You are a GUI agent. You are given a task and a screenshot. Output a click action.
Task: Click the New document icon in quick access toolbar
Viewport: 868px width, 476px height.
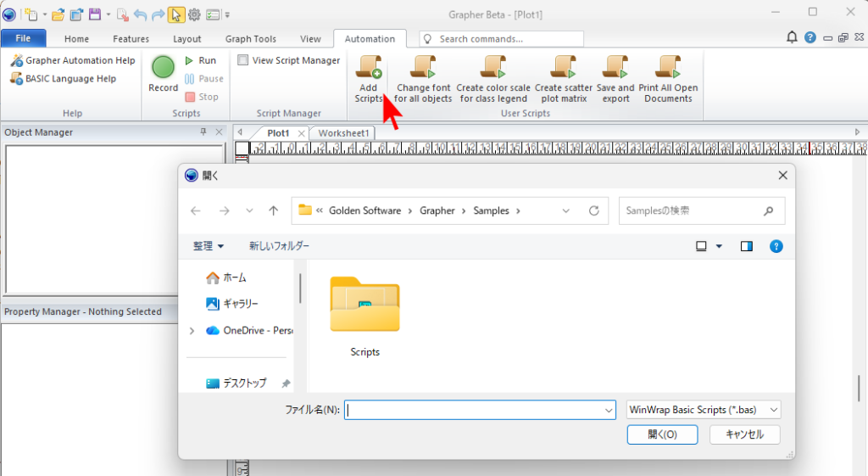point(31,14)
